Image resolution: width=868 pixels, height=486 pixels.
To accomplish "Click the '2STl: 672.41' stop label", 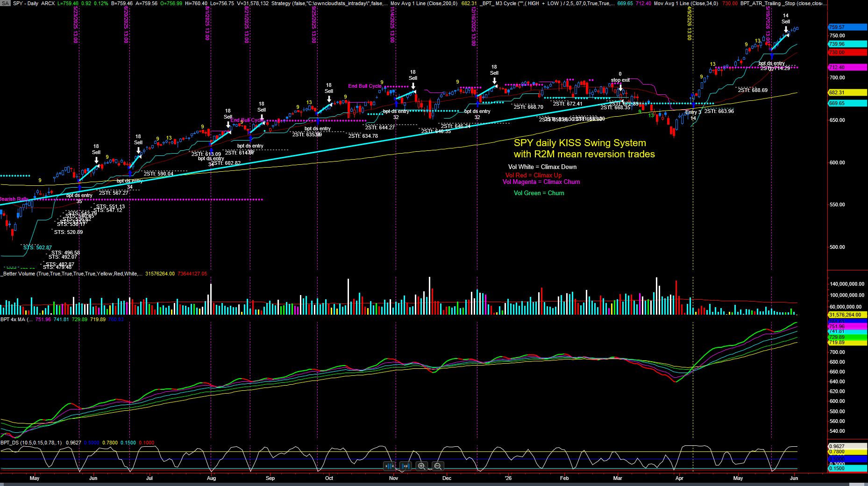I will pos(567,104).
